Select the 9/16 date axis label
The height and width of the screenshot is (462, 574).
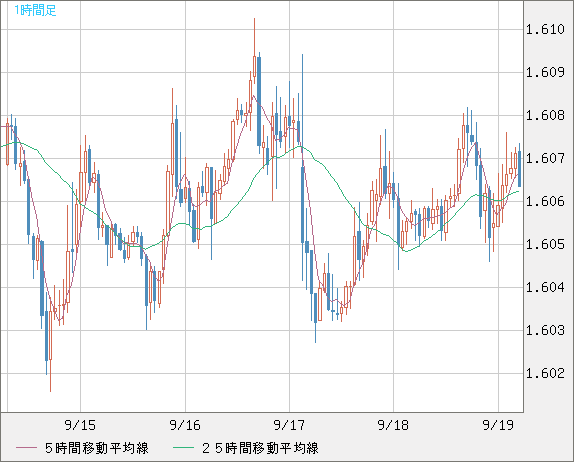tap(185, 425)
